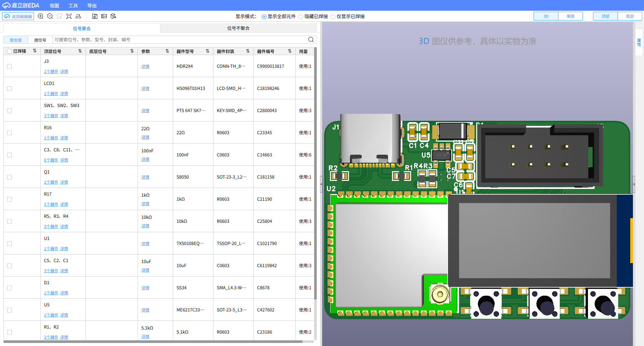Sort by 器件编号 column arrows

click(290, 51)
